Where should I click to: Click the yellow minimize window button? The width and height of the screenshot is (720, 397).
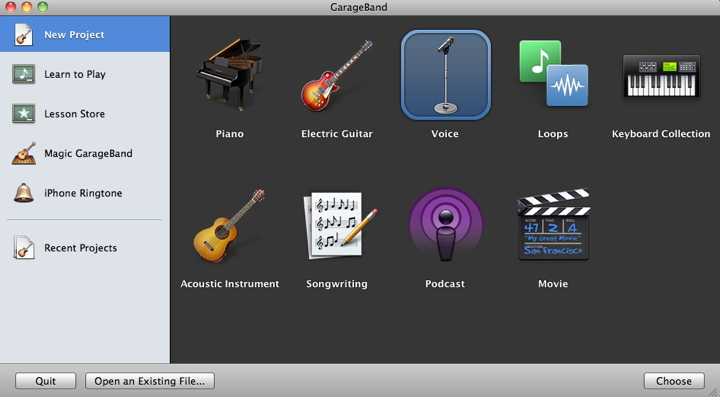(27, 7)
